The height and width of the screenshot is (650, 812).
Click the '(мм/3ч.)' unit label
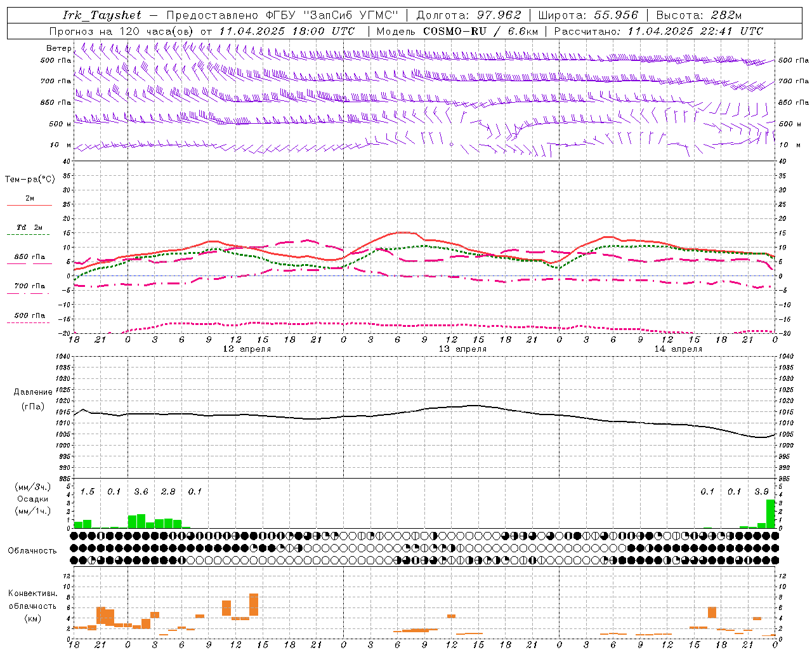[32, 487]
